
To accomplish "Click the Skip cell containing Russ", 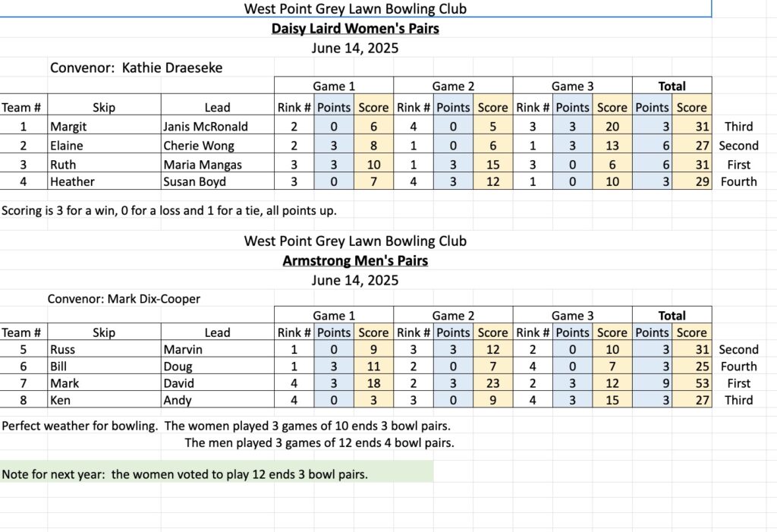I will point(62,350).
